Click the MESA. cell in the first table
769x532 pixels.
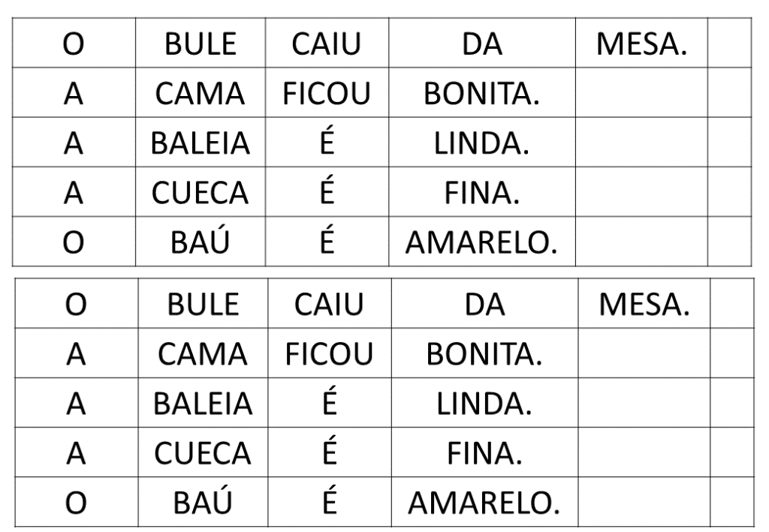click(641, 45)
